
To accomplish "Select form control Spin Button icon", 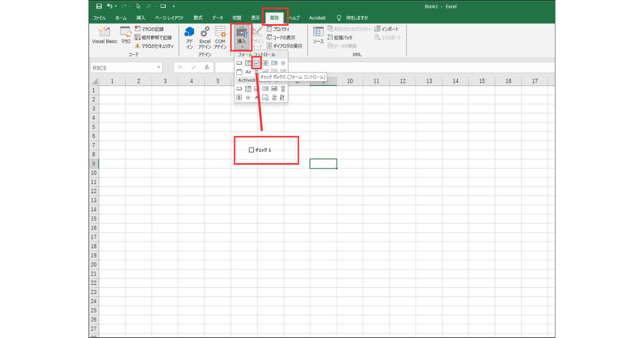I will pyautogui.click(x=265, y=63).
